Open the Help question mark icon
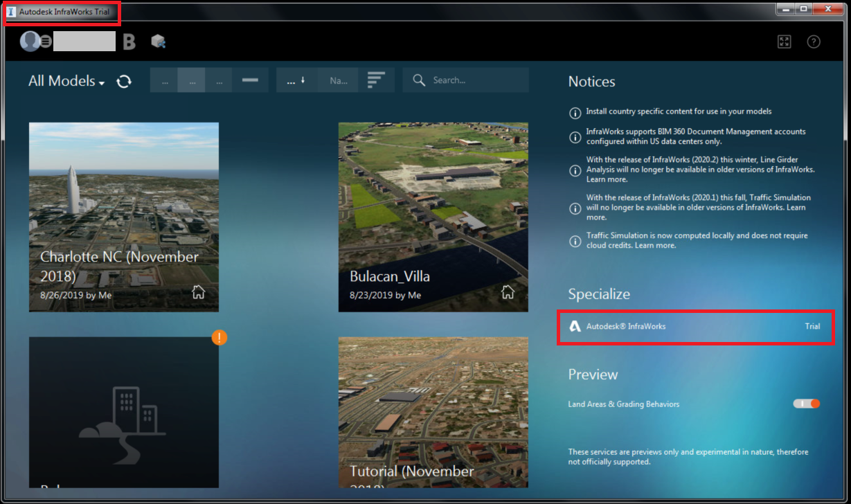This screenshot has height=504, width=851. 814,42
